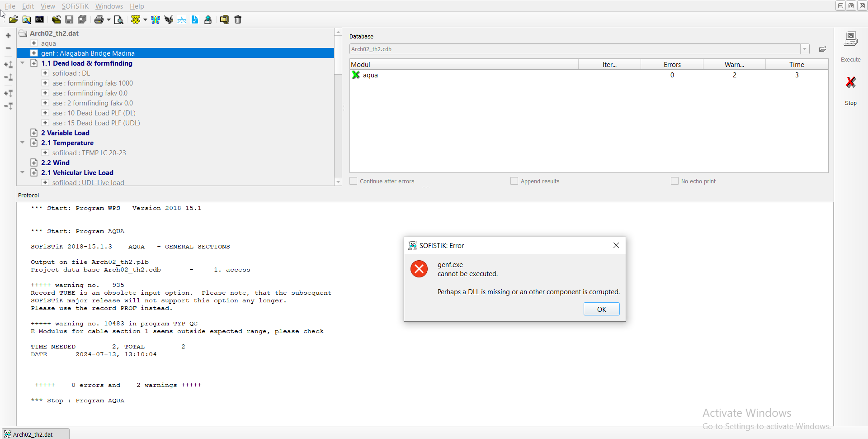The height and width of the screenshot is (439, 868).
Task: Click the blue bridge diagram toolbar icon
Action: 182,19
